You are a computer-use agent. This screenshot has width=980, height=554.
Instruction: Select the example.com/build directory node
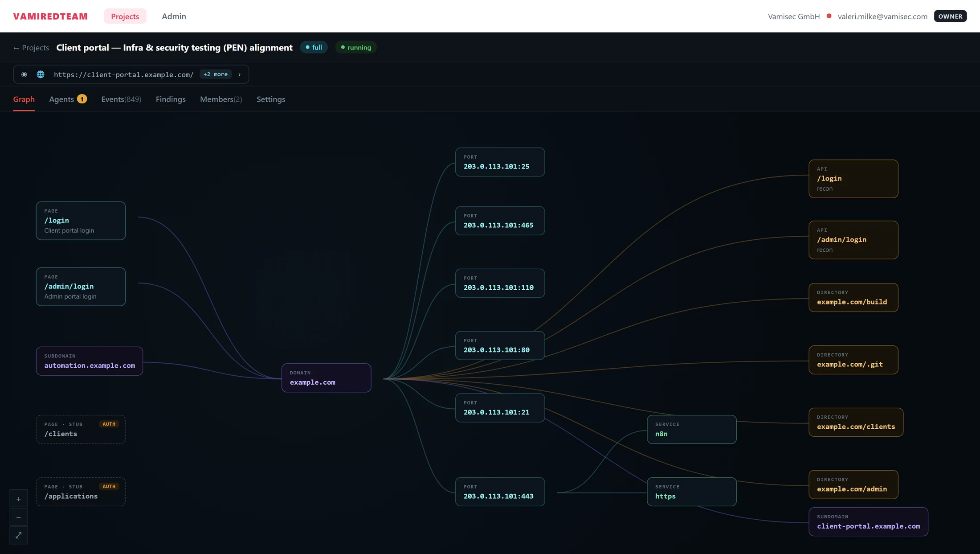click(x=853, y=297)
